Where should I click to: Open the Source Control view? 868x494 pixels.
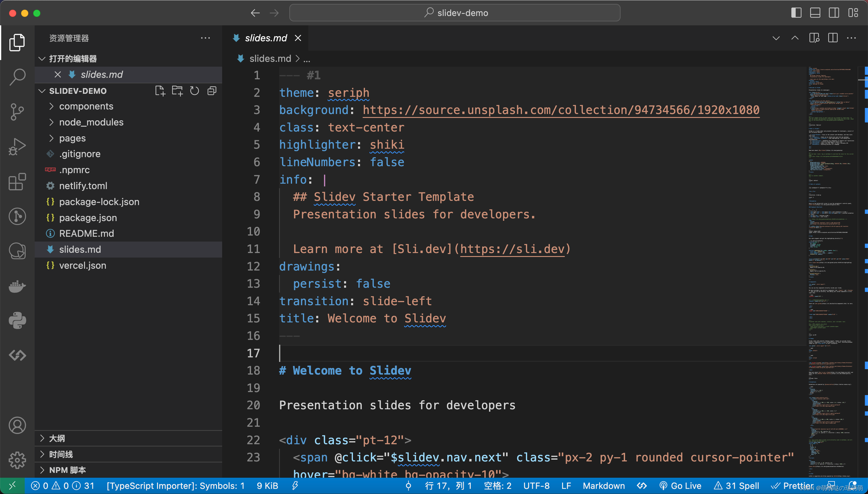(17, 112)
